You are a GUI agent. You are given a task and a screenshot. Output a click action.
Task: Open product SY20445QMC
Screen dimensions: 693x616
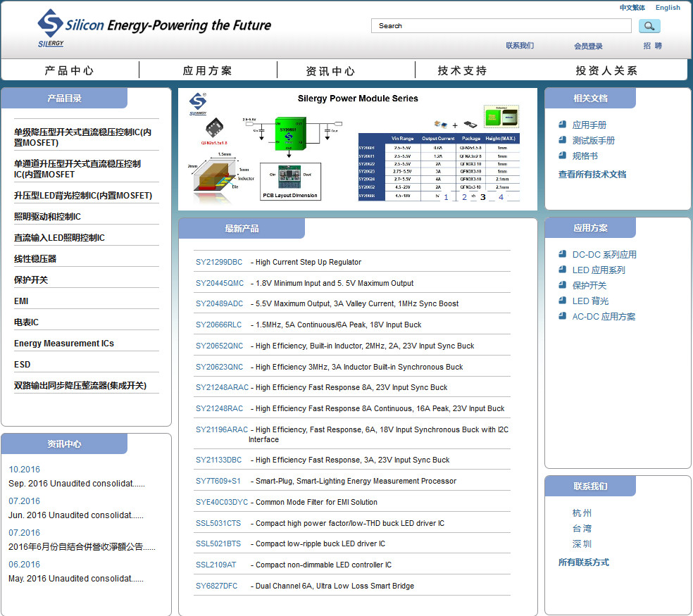pyautogui.click(x=220, y=283)
